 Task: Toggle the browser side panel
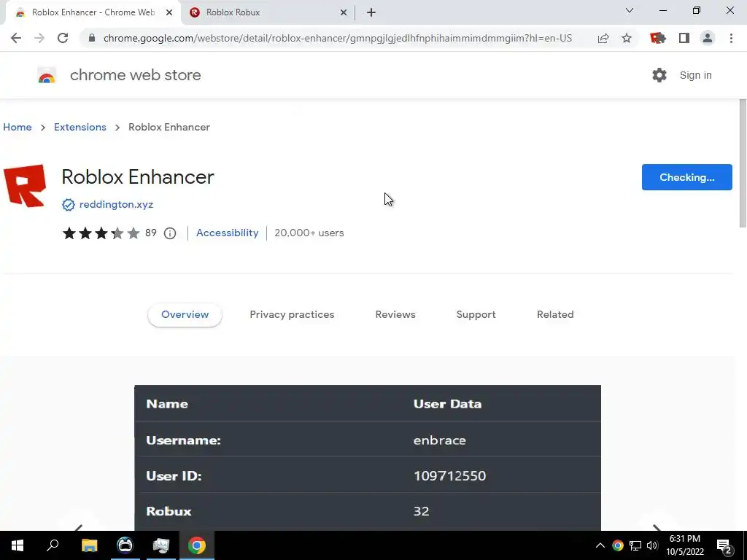coord(684,38)
